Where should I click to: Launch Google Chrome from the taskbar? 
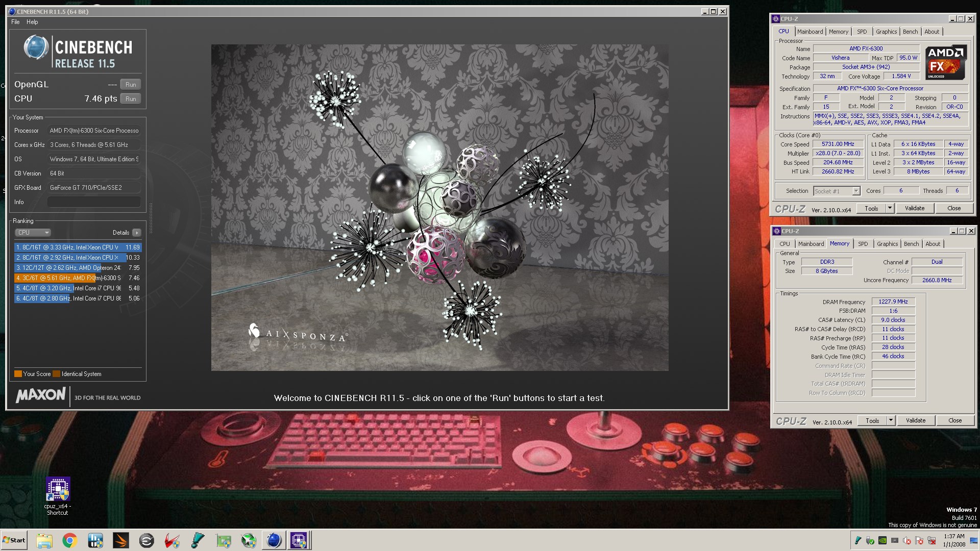70,540
